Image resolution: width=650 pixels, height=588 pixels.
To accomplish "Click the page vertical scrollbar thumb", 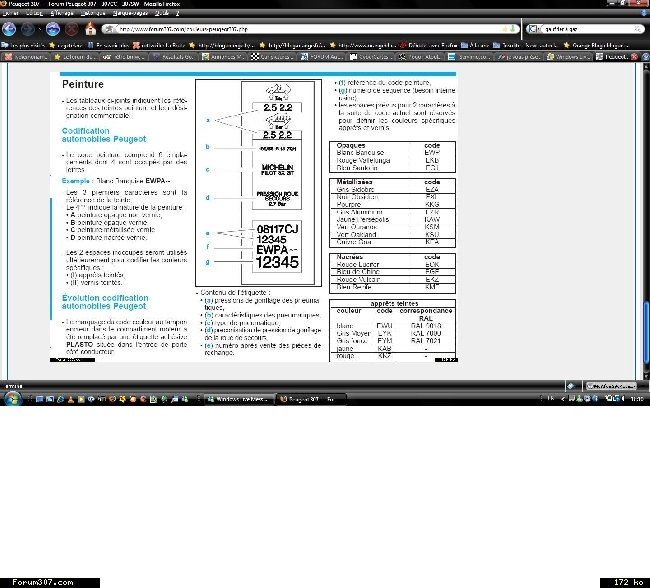I will (646, 333).
